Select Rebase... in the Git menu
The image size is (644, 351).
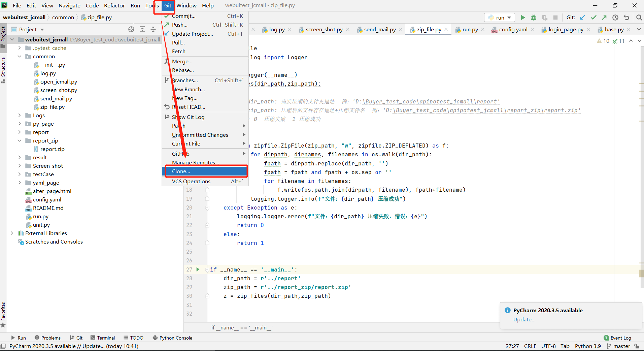coord(205,70)
